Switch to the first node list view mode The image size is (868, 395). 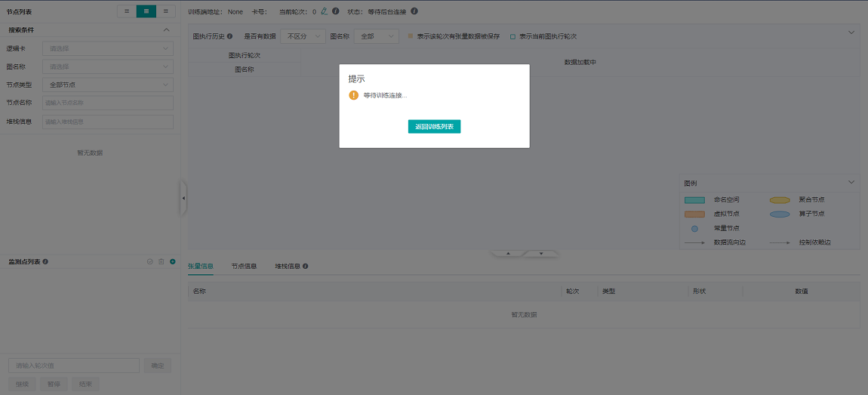click(x=127, y=11)
